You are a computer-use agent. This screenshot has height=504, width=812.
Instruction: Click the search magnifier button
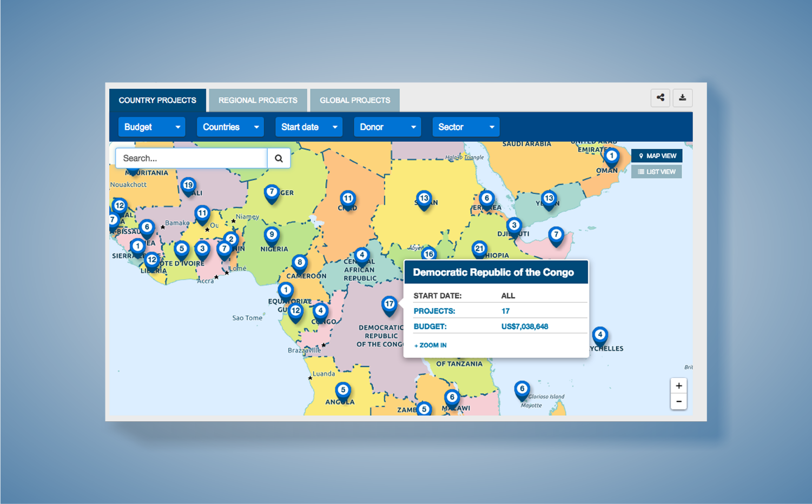tap(279, 158)
